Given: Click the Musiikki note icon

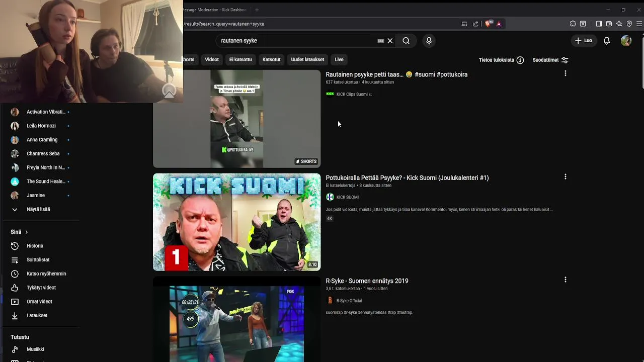Looking at the screenshot, I should (15, 349).
